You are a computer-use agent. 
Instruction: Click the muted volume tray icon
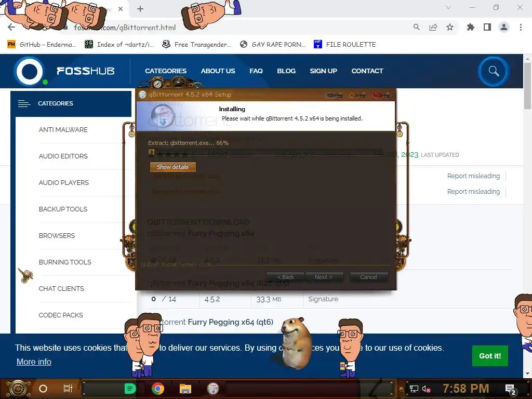click(426, 389)
